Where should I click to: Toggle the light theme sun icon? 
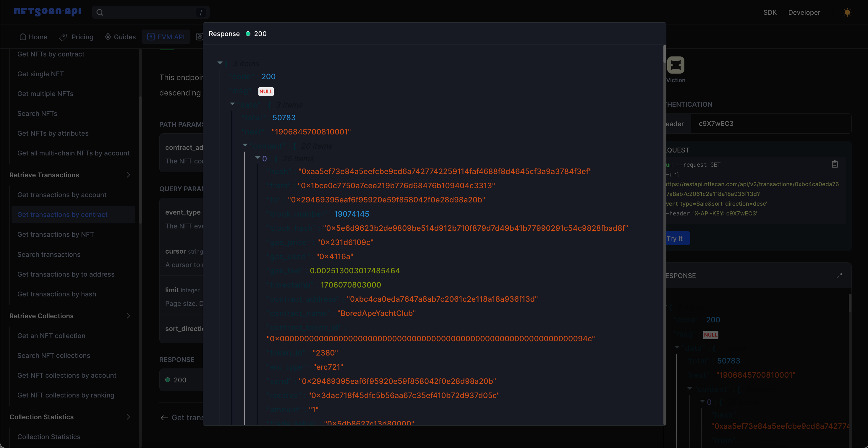click(847, 12)
